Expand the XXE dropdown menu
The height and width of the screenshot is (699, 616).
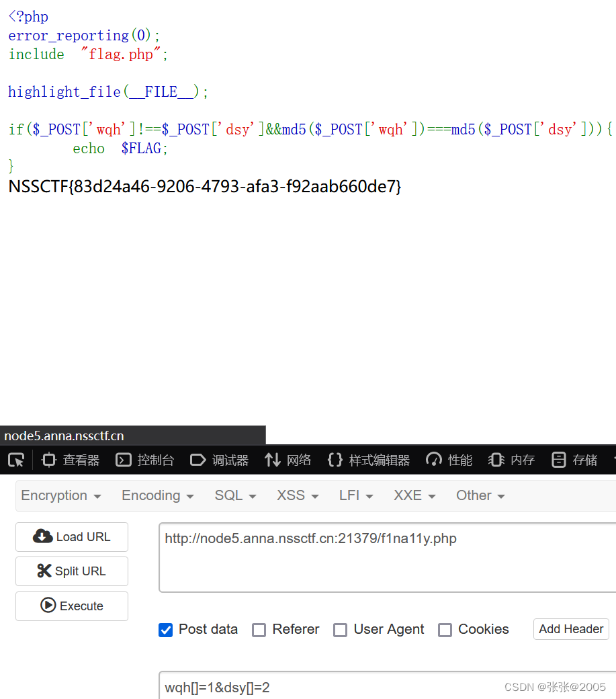(x=414, y=495)
